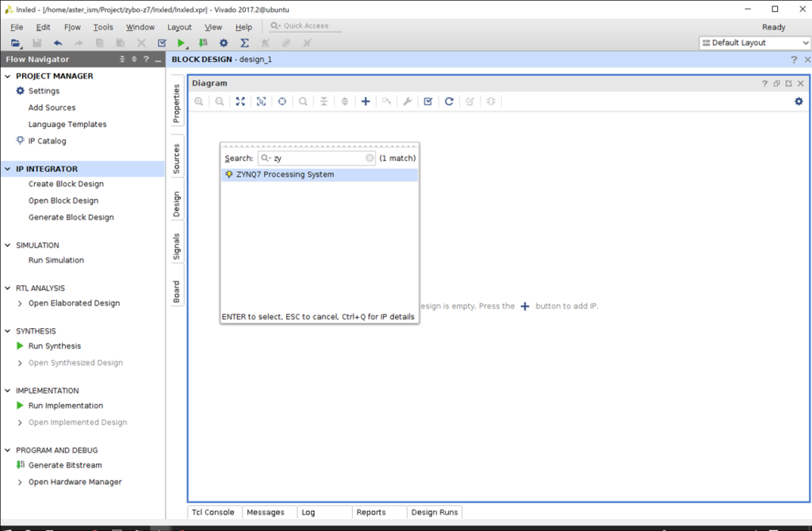Open the Tools menu
Image resolution: width=812 pixels, height=531 pixels.
tap(103, 27)
